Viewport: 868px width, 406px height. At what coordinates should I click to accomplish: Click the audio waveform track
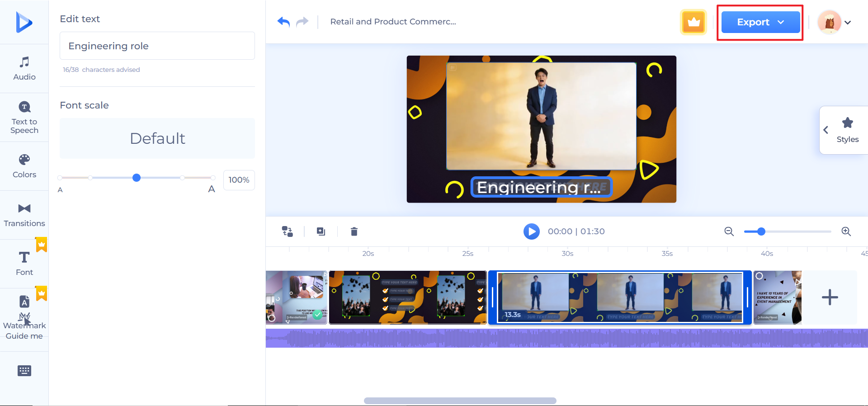(x=567, y=338)
